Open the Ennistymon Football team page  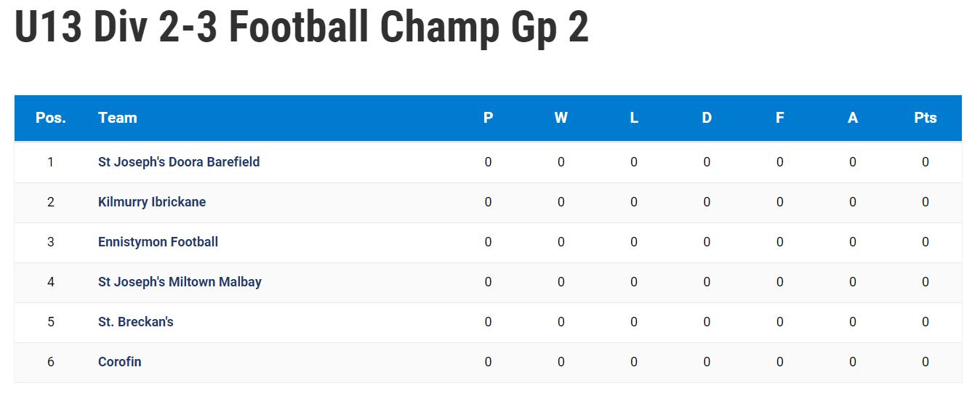click(158, 242)
